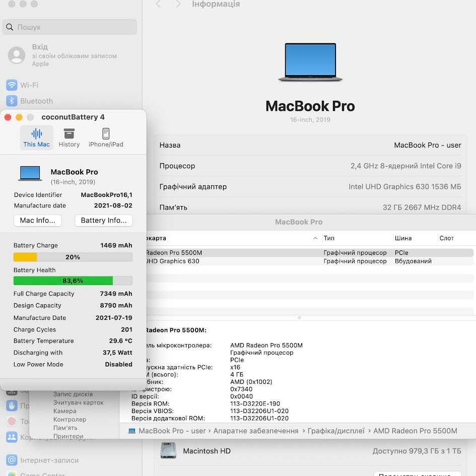The height and width of the screenshot is (476, 476).
Task: Click the Discharging with 37,5 Watt value
Action: point(117,353)
